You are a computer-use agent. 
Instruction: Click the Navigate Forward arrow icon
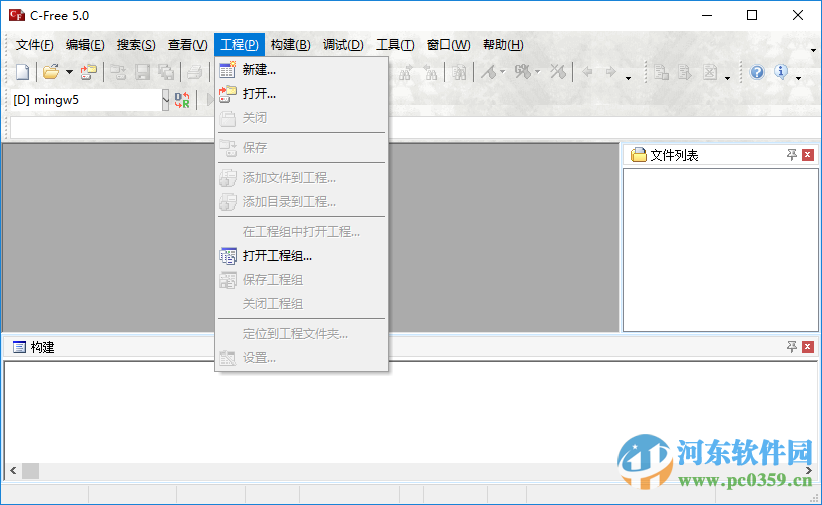[611, 72]
